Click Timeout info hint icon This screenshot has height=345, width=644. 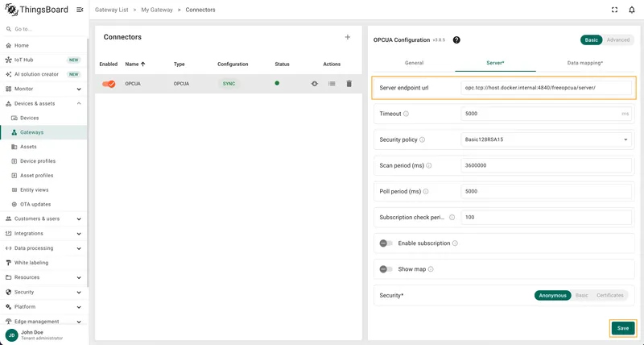(x=406, y=114)
